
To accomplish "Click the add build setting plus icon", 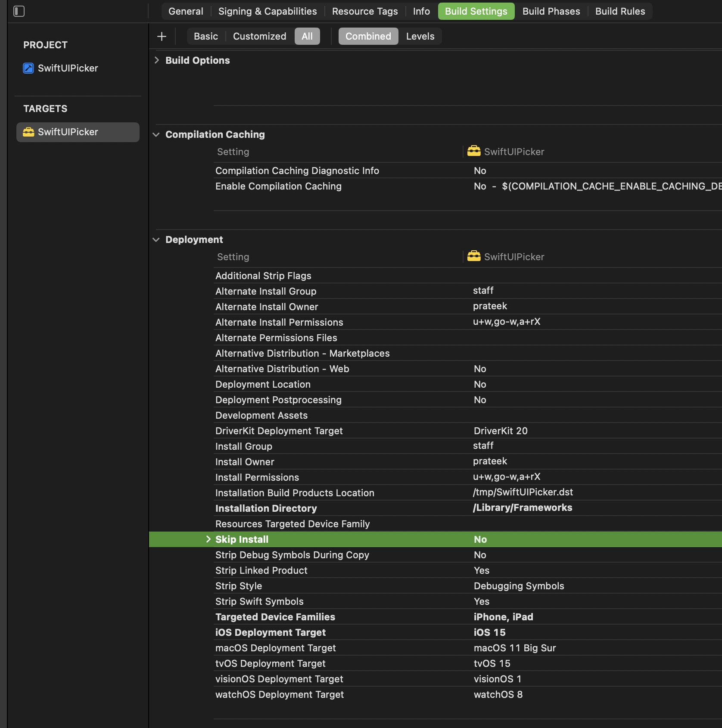I will (162, 36).
